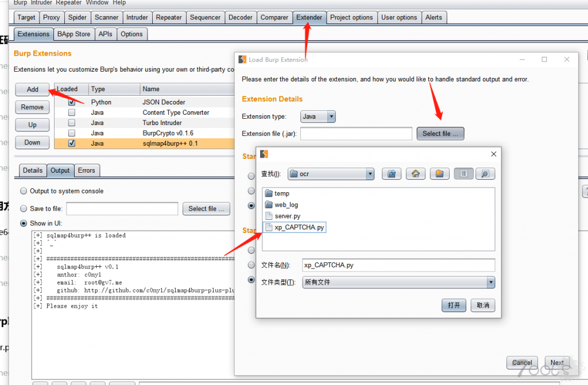Click the Save to file path field
588x385 pixels.
click(x=122, y=209)
